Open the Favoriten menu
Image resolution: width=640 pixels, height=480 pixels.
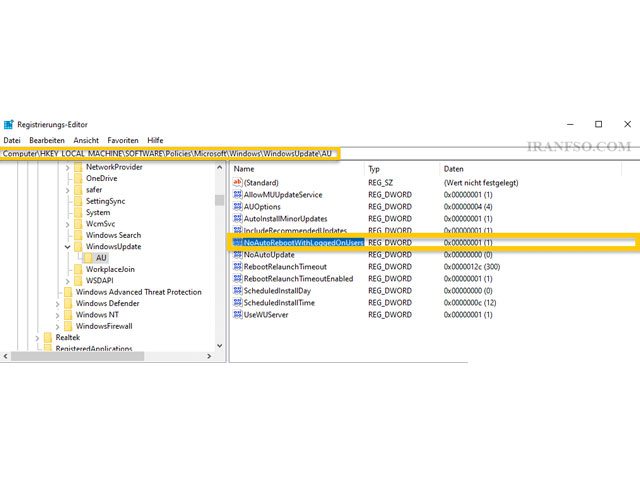(x=123, y=140)
